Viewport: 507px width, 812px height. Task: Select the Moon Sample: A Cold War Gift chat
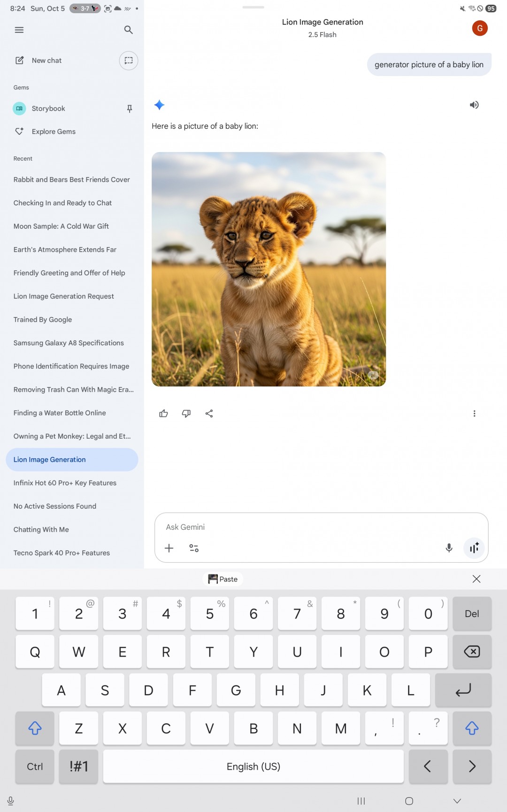61,226
